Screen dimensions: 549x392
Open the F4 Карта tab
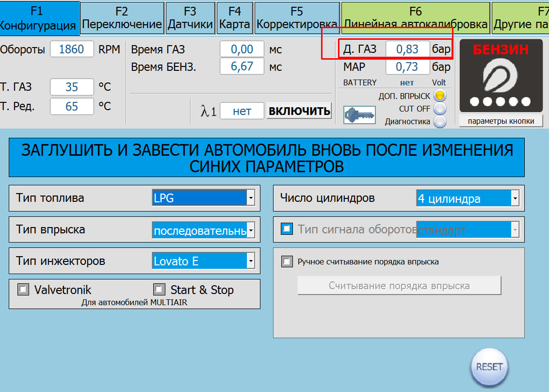pyautogui.click(x=235, y=18)
